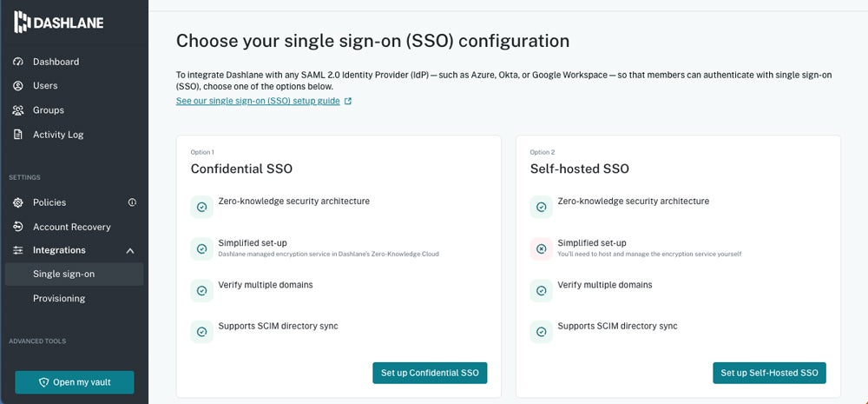The width and height of the screenshot is (868, 404).
Task: Go to the Provisioning page
Action: [x=59, y=299]
